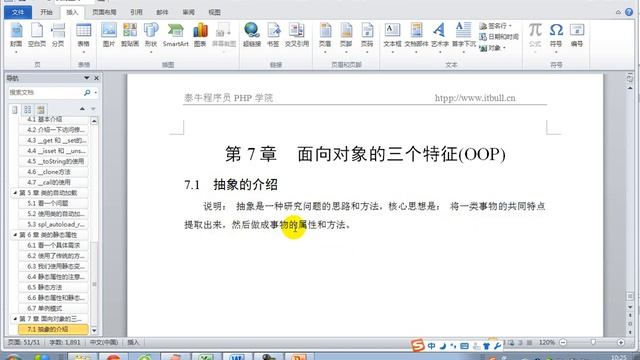Collapse 第 5 章 in navigation tree
Screen dimensions: 640x360
[15, 193]
